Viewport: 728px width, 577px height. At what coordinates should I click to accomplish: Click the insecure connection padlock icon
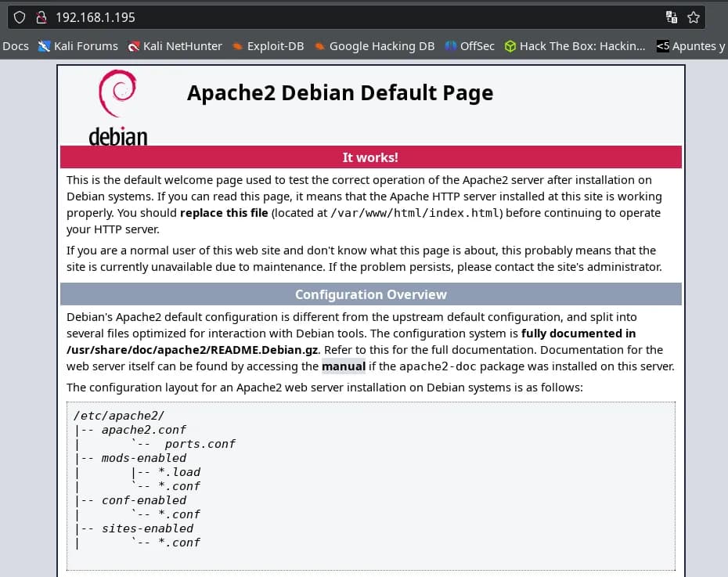(x=41, y=18)
